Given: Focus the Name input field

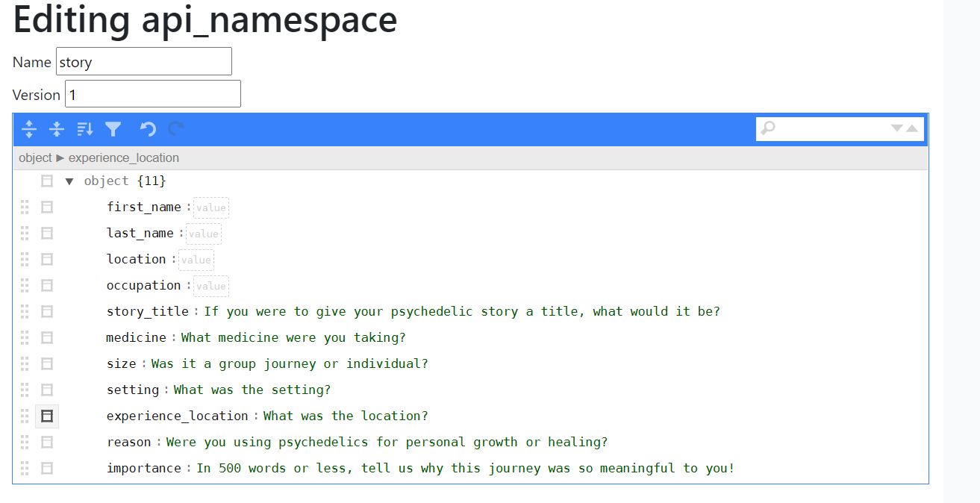Looking at the screenshot, I should point(144,61).
